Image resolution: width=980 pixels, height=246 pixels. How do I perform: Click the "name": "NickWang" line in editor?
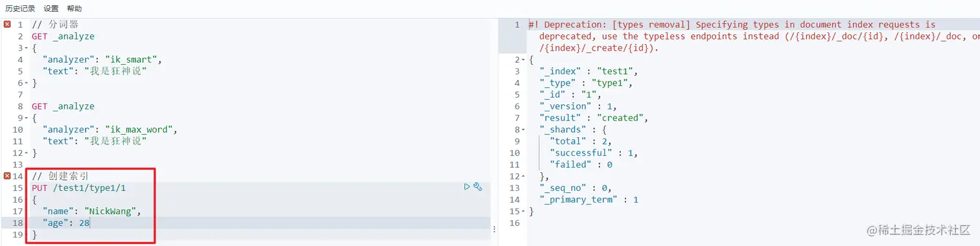pyautogui.click(x=91, y=211)
